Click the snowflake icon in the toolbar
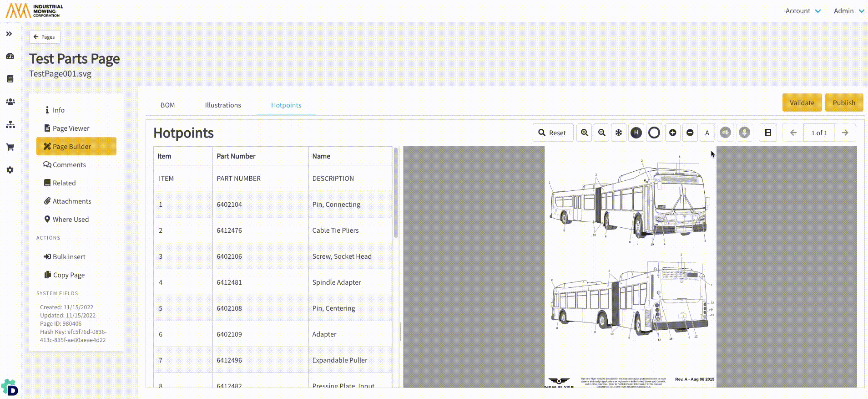Screen dimensions: 868x399 tap(619, 133)
